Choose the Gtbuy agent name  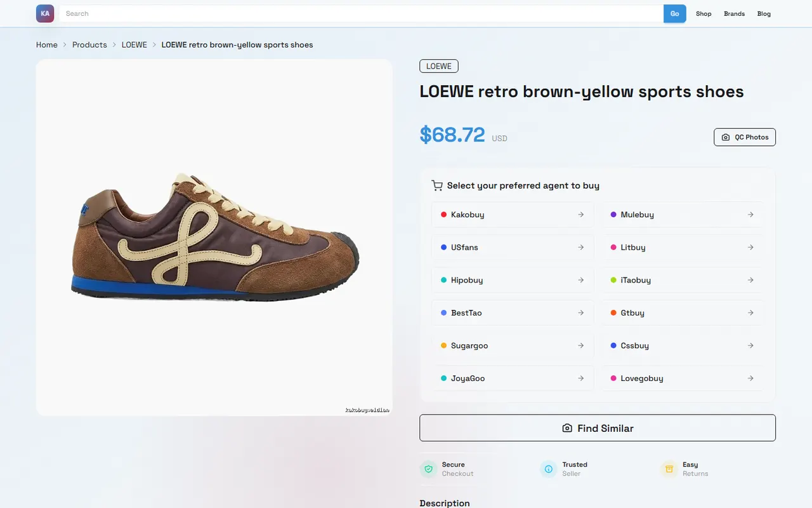click(632, 313)
